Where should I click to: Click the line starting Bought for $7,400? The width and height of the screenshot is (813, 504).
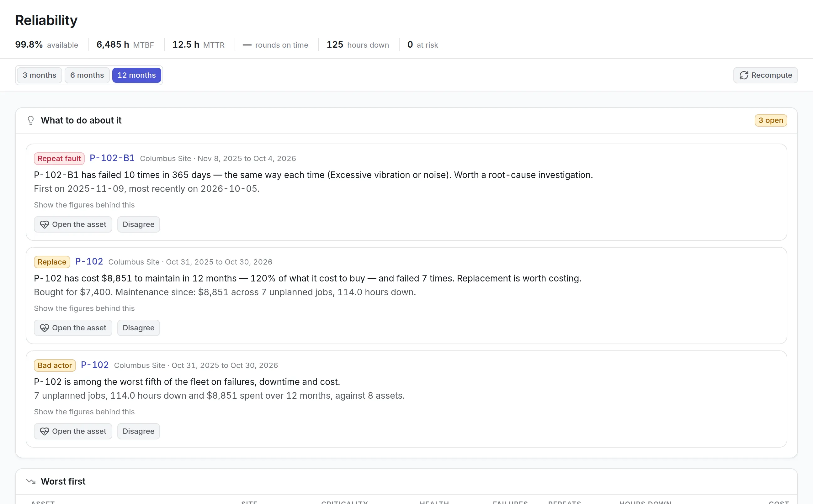(x=225, y=292)
